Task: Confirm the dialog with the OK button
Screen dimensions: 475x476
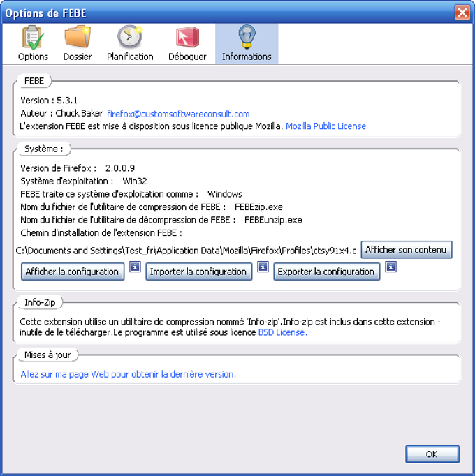Action: coord(432,454)
